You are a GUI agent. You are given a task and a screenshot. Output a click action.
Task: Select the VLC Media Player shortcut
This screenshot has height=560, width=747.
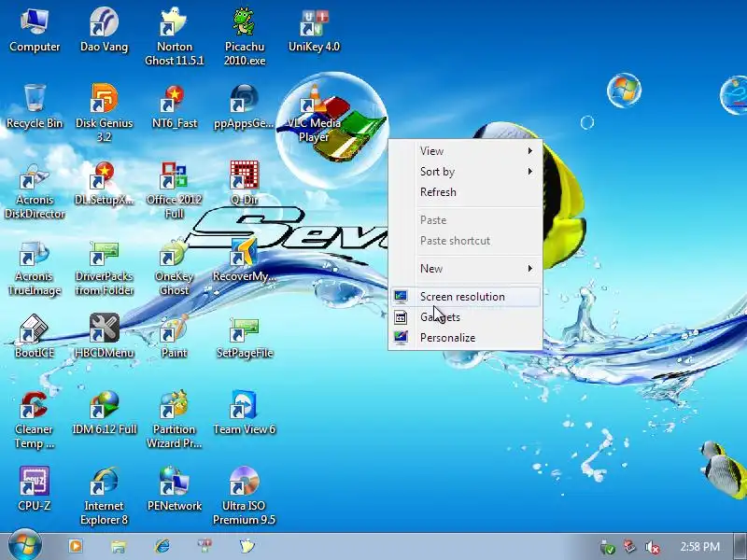(314, 112)
